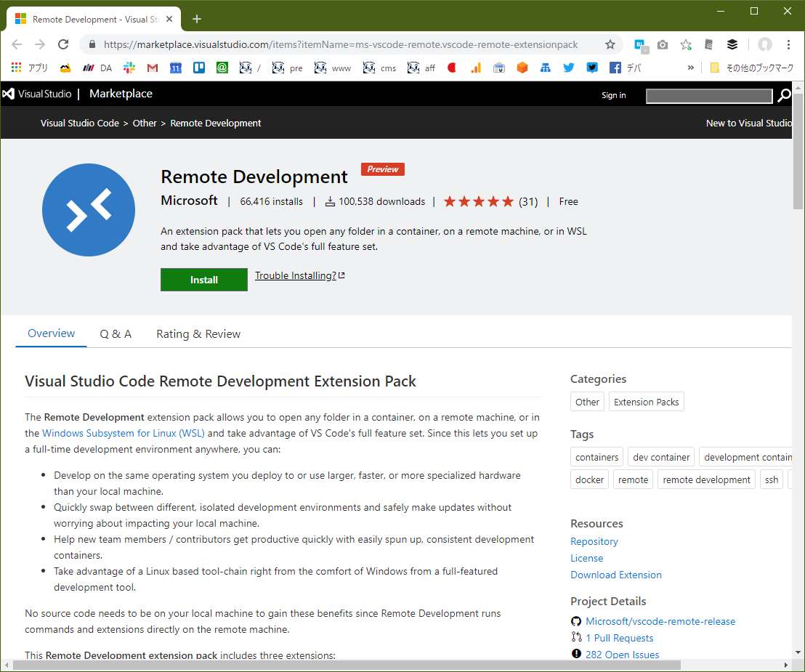Open the DA bookmark
The image size is (805, 672).
click(97, 68)
